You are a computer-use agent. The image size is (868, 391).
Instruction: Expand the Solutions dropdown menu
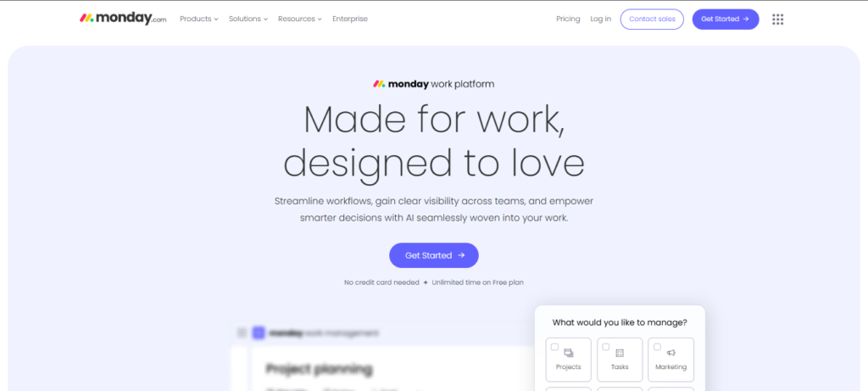[248, 19]
